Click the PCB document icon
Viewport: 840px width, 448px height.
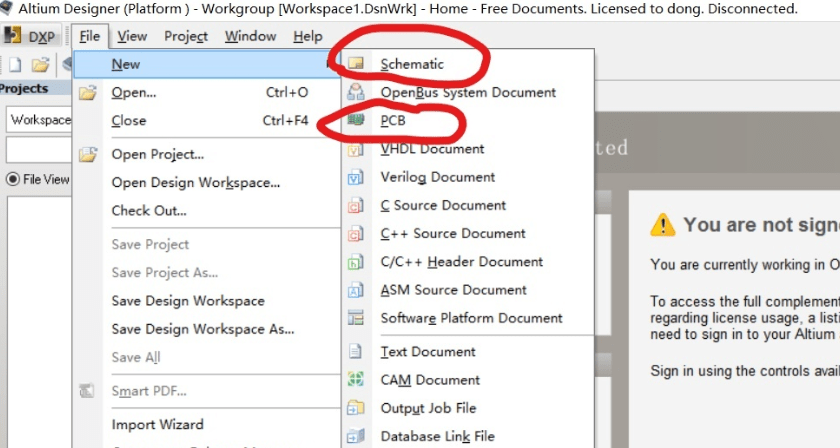(x=356, y=120)
